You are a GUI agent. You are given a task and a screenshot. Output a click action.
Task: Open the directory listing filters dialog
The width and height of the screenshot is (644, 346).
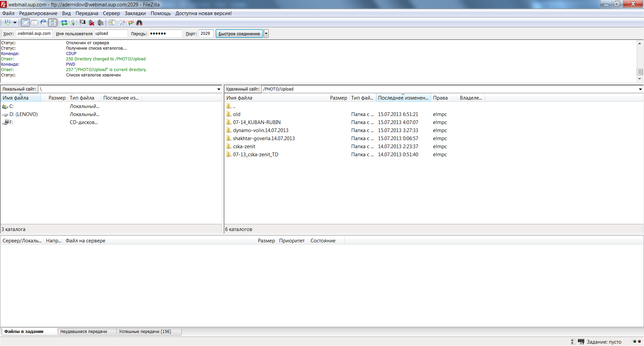[x=112, y=22]
